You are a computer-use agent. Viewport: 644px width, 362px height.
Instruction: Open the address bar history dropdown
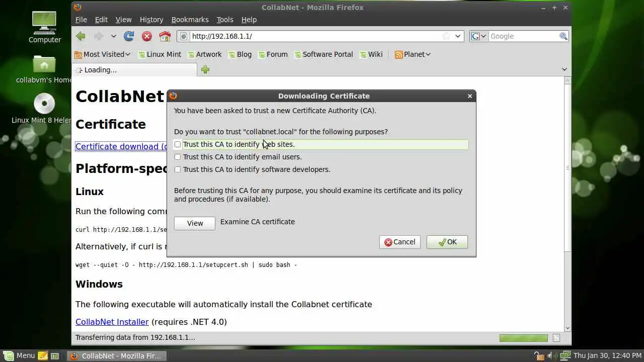pos(458,36)
